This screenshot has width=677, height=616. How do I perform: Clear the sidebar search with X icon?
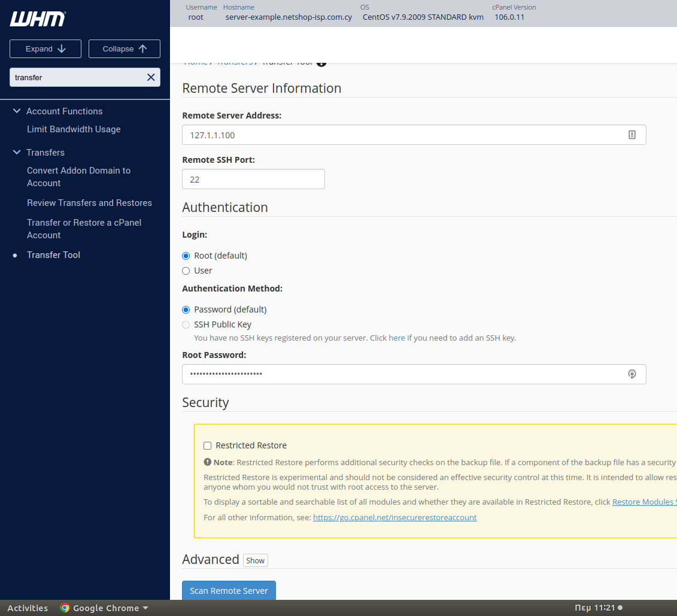[151, 77]
